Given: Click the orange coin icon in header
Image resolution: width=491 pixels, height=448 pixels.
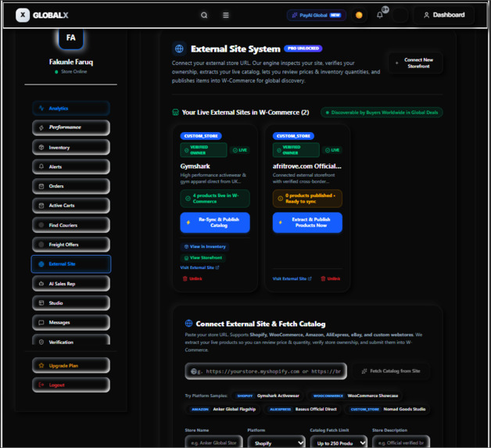Looking at the screenshot, I should [x=359, y=15].
